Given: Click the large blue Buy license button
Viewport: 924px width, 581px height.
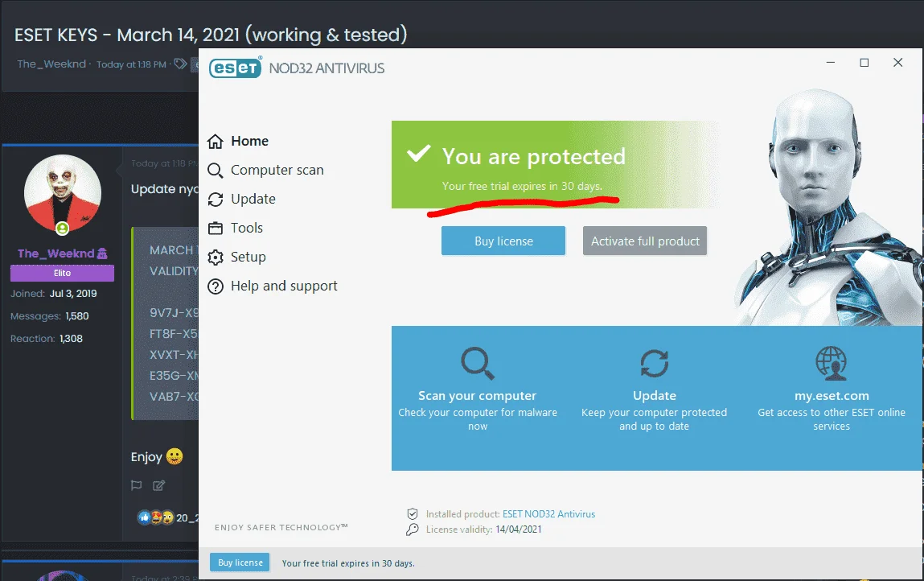Looking at the screenshot, I should tap(503, 241).
